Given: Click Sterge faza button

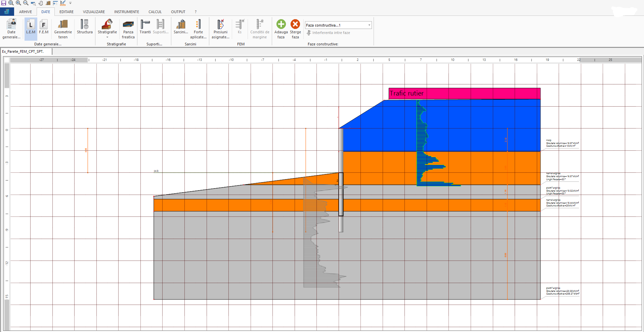Looking at the screenshot, I should click(x=295, y=29).
